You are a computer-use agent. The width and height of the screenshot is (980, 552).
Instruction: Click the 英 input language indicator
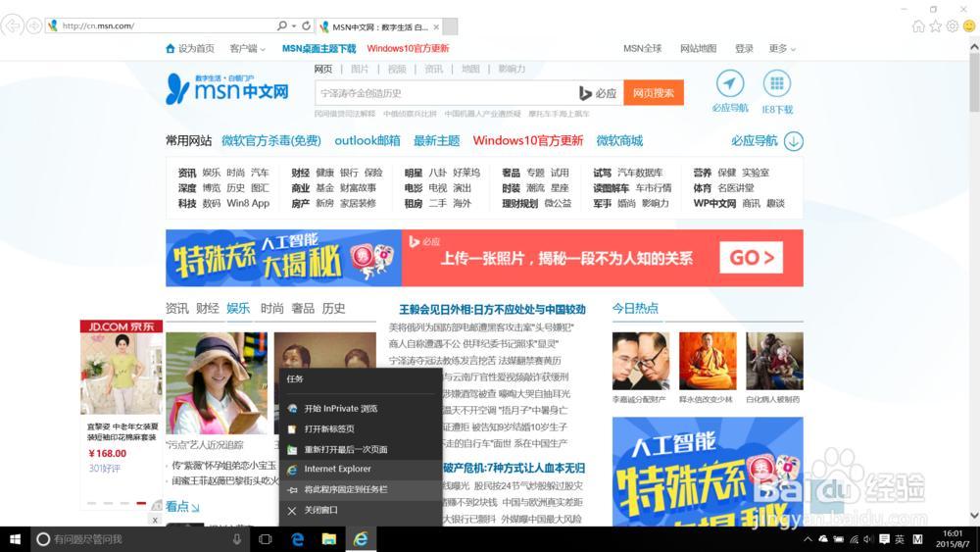[x=900, y=539]
